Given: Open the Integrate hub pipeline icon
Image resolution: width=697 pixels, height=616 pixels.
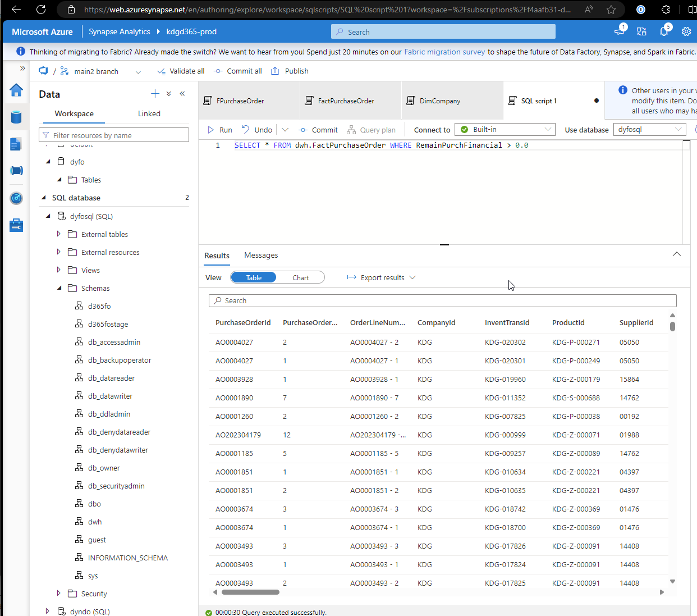Looking at the screenshot, I should click(16, 171).
